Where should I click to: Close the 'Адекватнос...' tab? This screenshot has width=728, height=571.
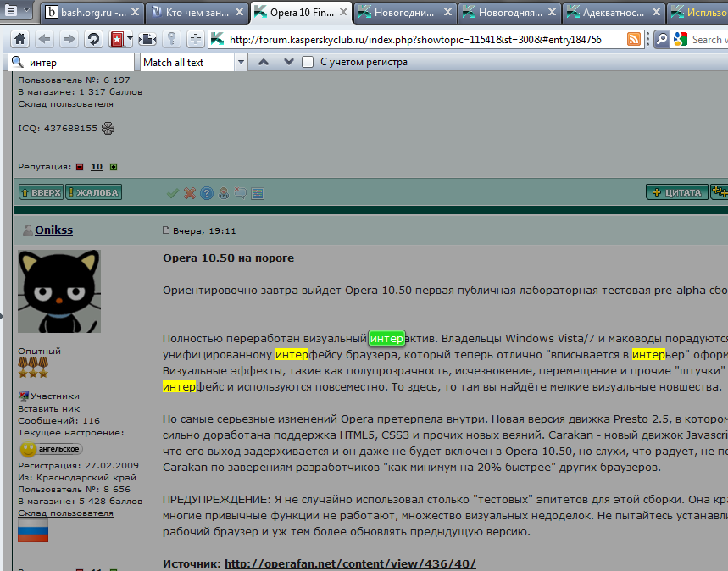tap(656, 12)
